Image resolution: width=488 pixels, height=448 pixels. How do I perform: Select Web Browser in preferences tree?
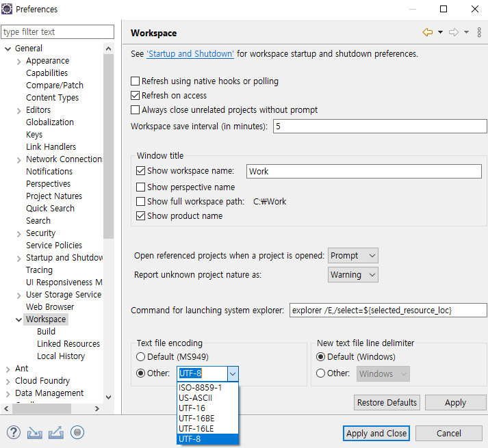pyautogui.click(x=50, y=307)
